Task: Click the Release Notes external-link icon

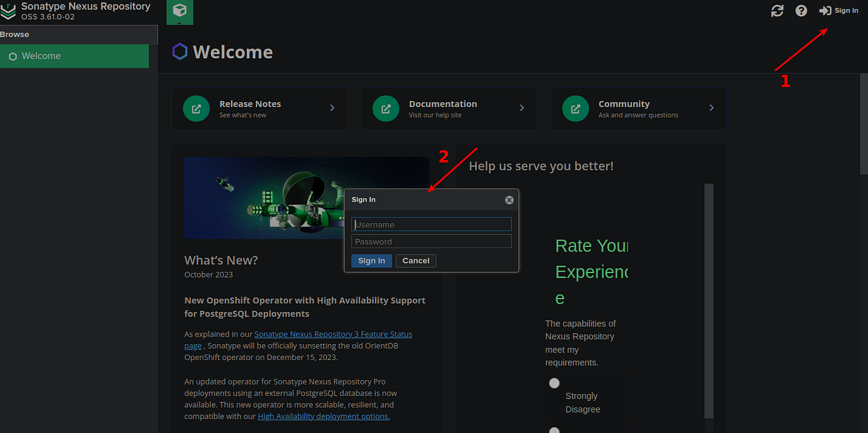Action: [x=196, y=108]
